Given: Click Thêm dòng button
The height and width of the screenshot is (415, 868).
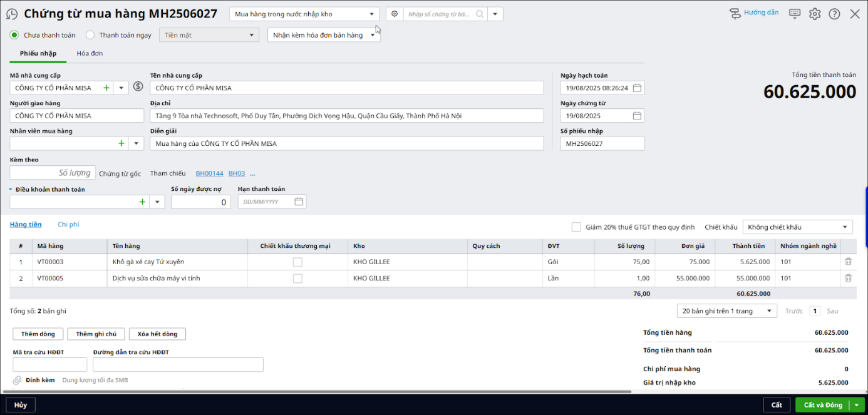Looking at the screenshot, I should tap(38, 334).
